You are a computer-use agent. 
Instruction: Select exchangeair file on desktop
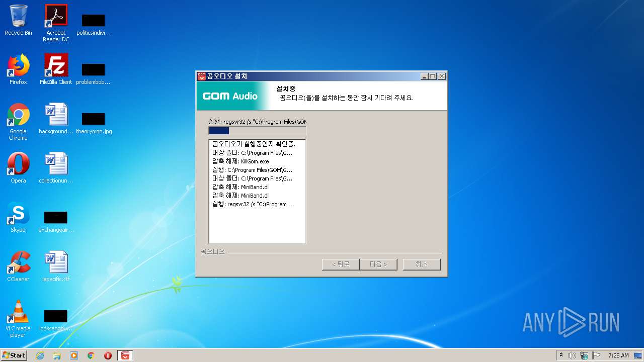56,221
